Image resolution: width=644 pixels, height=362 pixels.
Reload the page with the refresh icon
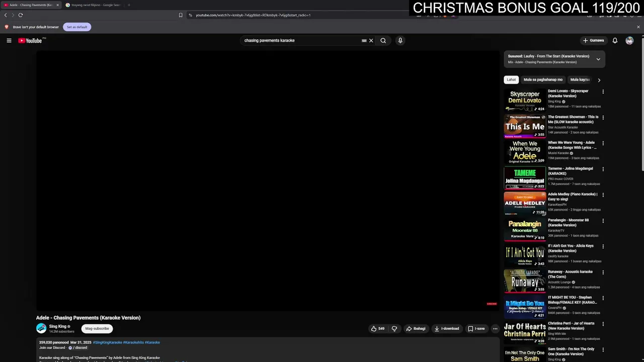21,15
